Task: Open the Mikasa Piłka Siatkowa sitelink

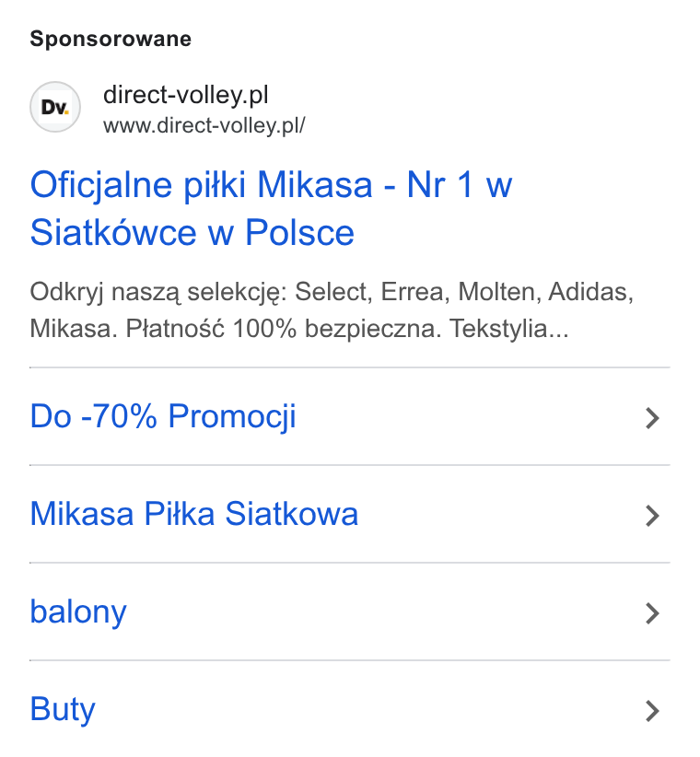Action: (194, 513)
